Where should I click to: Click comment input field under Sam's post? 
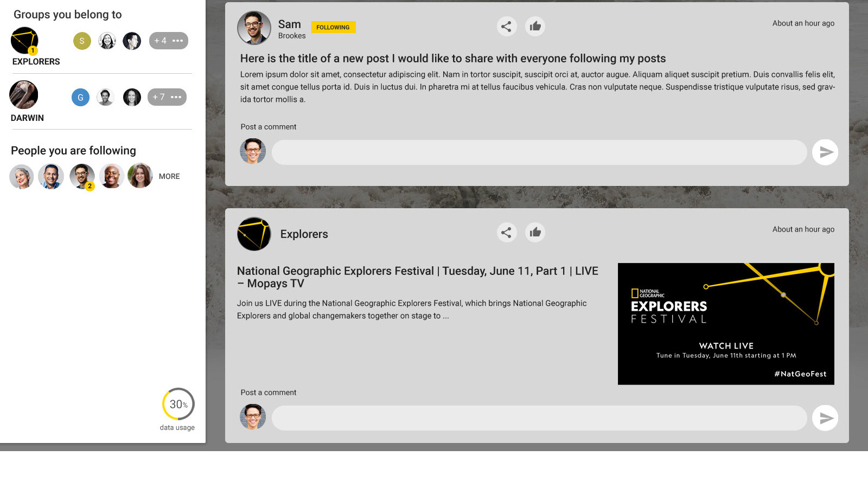pos(539,152)
